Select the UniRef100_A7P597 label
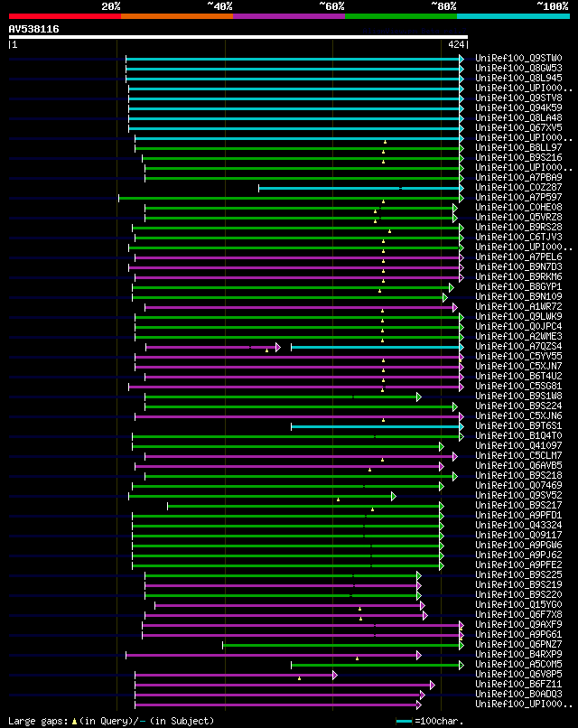 coord(518,197)
